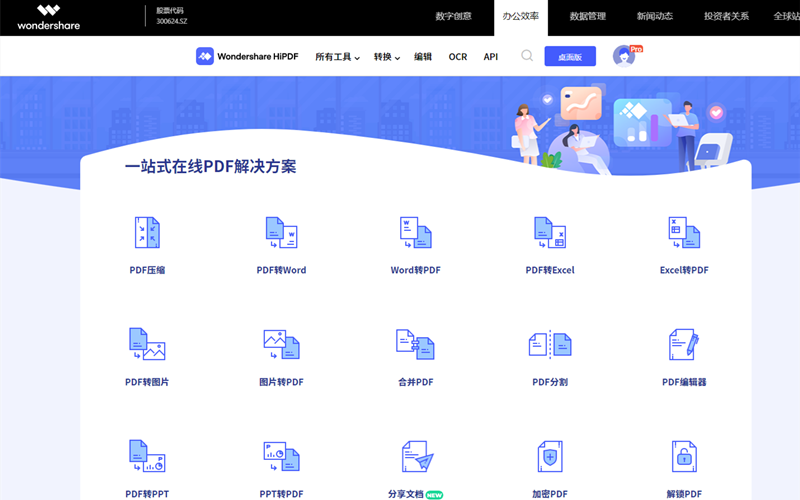800x500 pixels.
Task: Click the search magnifier icon
Action: 527,56
